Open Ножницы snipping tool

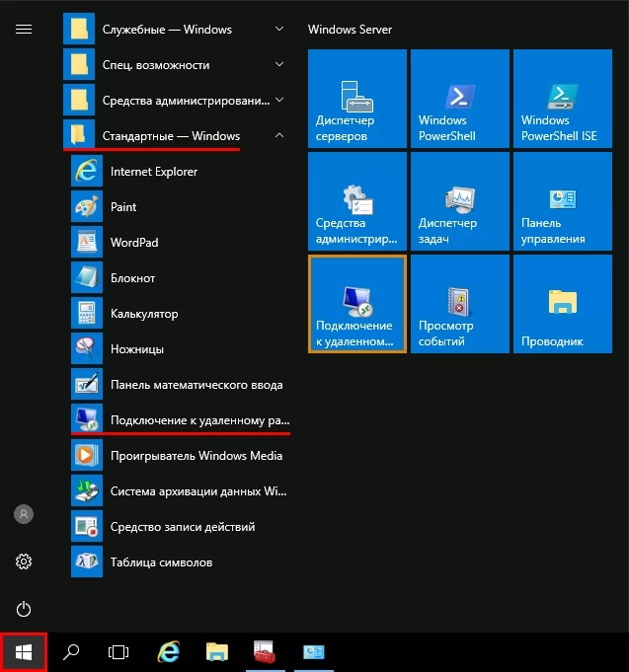point(136,349)
